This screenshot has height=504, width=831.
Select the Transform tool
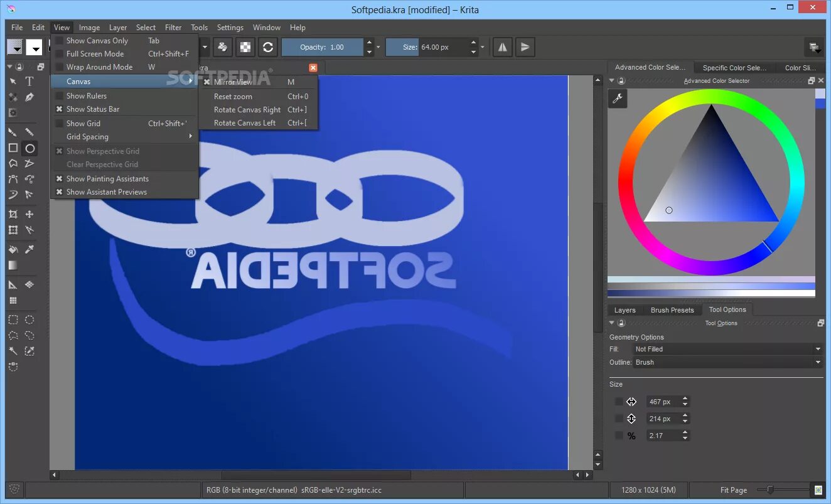[x=13, y=230]
